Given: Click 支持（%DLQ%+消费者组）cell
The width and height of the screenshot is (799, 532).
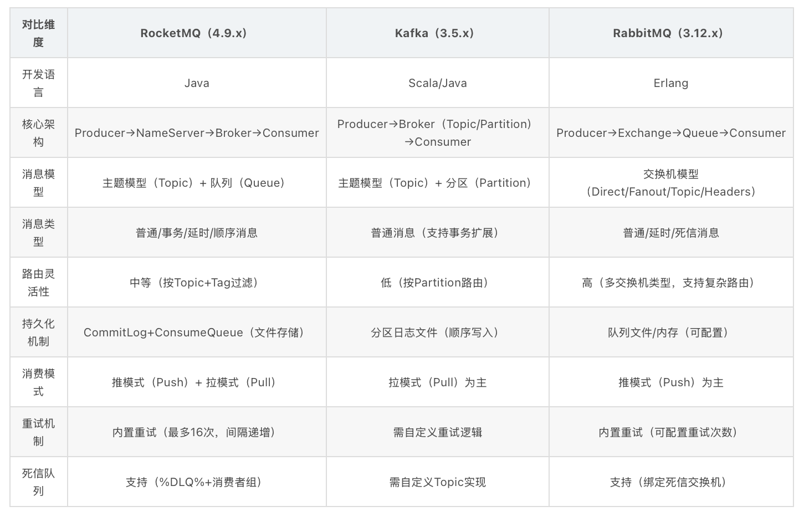Looking at the screenshot, I should pyautogui.click(x=197, y=482).
